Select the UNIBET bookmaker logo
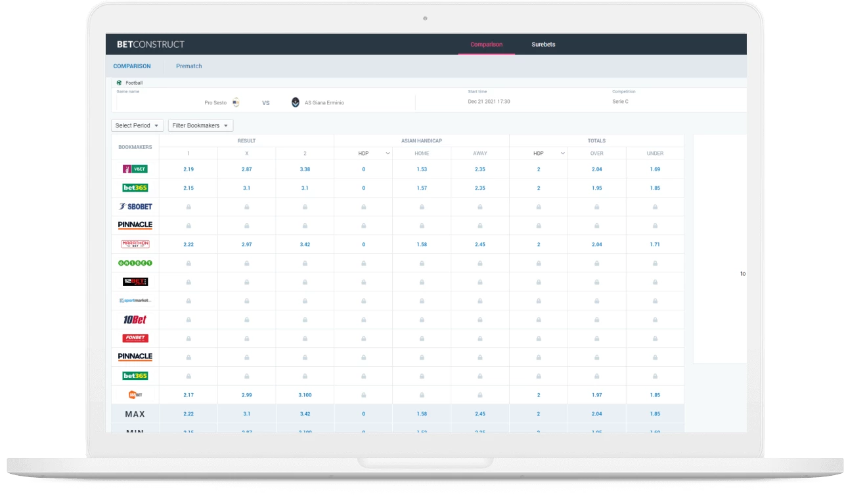 tap(135, 262)
